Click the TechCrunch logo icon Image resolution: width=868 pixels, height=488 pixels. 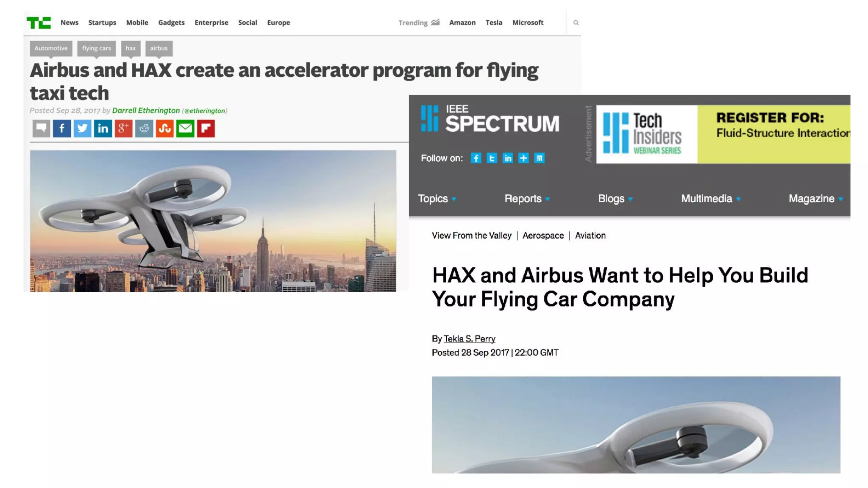tap(39, 22)
